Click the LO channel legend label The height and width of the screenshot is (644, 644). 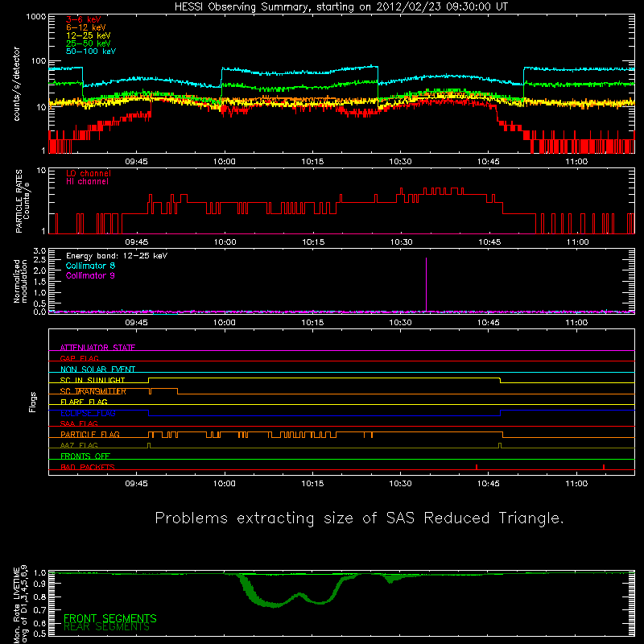(89, 173)
